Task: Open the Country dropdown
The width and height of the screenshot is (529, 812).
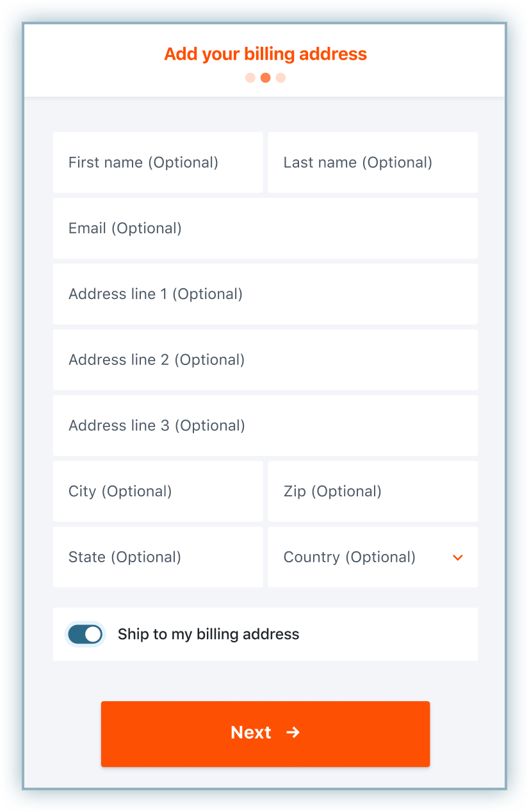Action: tap(372, 557)
